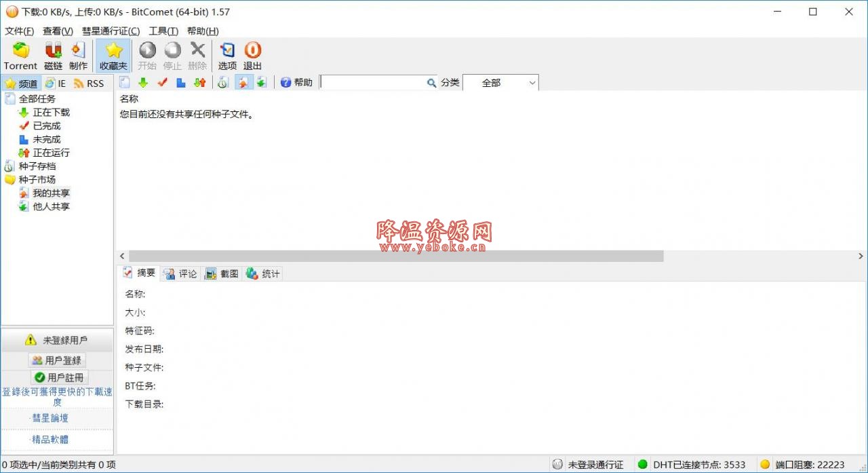Click the green DHT status indicator icon
This screenshot has width=868, height=473.
643,465
